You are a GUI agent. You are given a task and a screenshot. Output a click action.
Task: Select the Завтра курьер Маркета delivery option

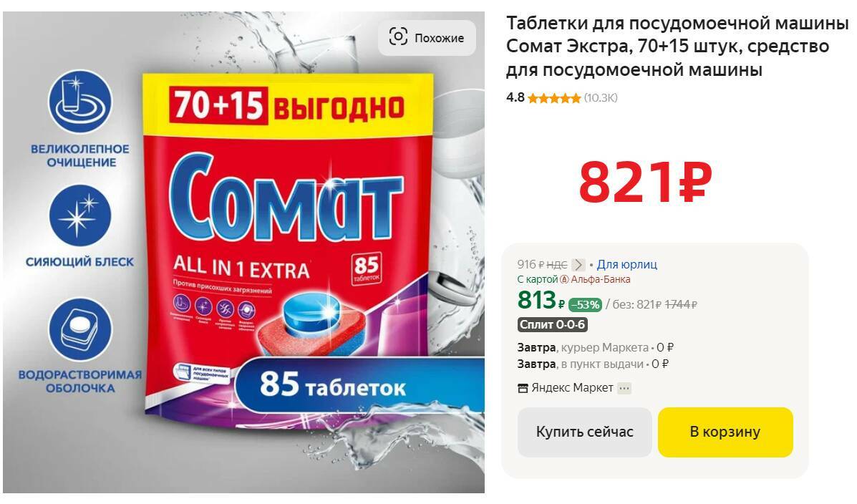point(596,348)
